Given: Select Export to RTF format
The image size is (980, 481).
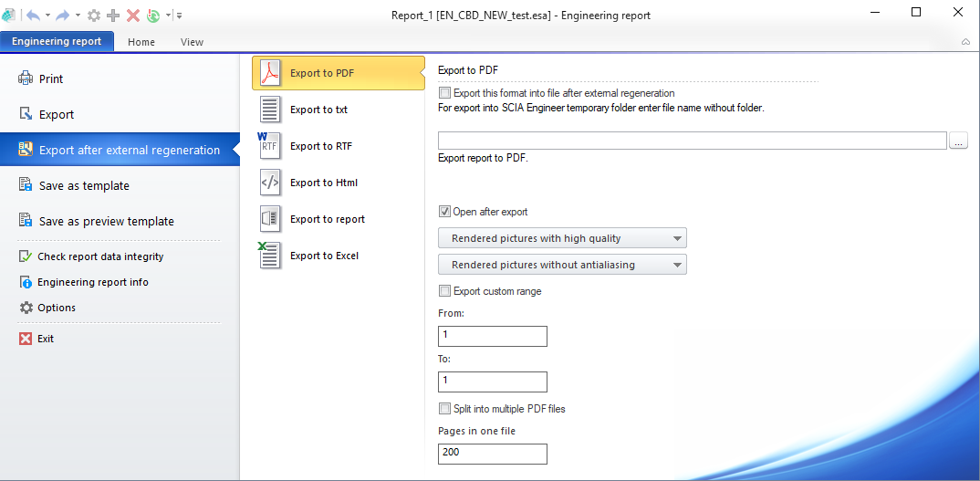Looking at the screenshot, I should point(320,146).
